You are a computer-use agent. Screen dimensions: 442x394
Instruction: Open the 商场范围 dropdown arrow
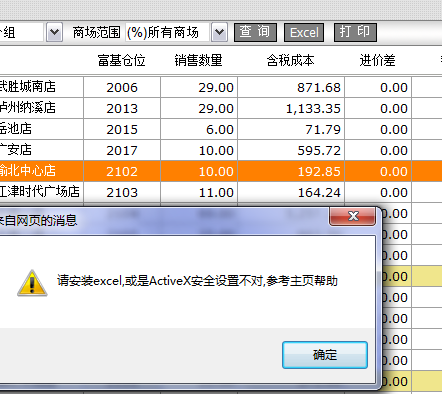219,32
